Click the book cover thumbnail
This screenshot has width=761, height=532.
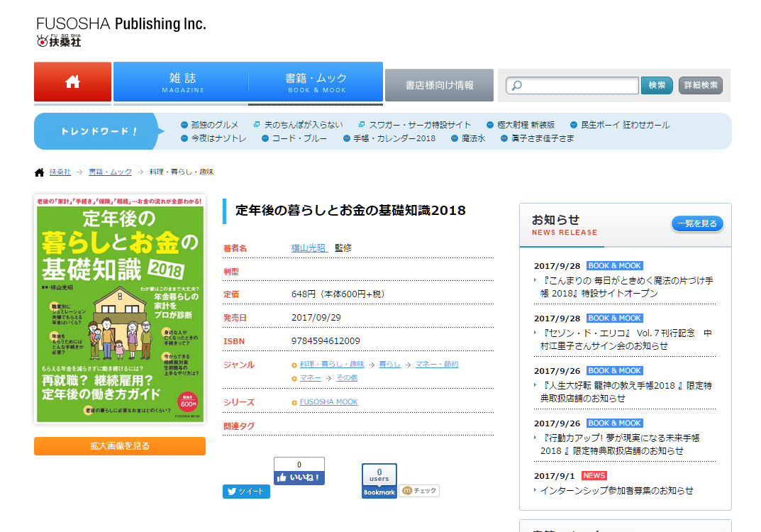[120, 309]
